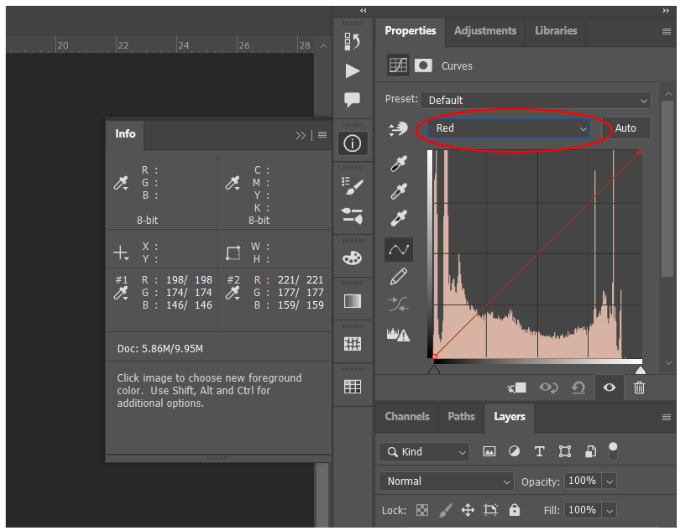
Task: Pick the set gray point eyedropper
Action: 398,191
